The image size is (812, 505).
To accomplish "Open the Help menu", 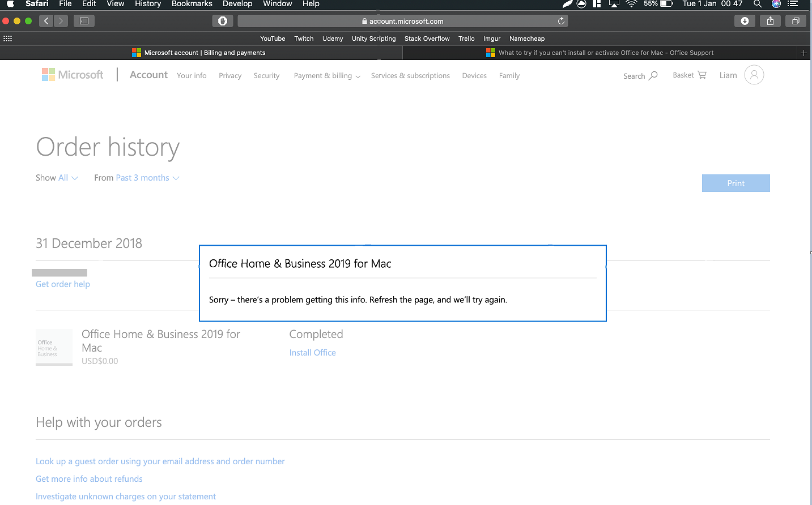I will coord(311,4).
